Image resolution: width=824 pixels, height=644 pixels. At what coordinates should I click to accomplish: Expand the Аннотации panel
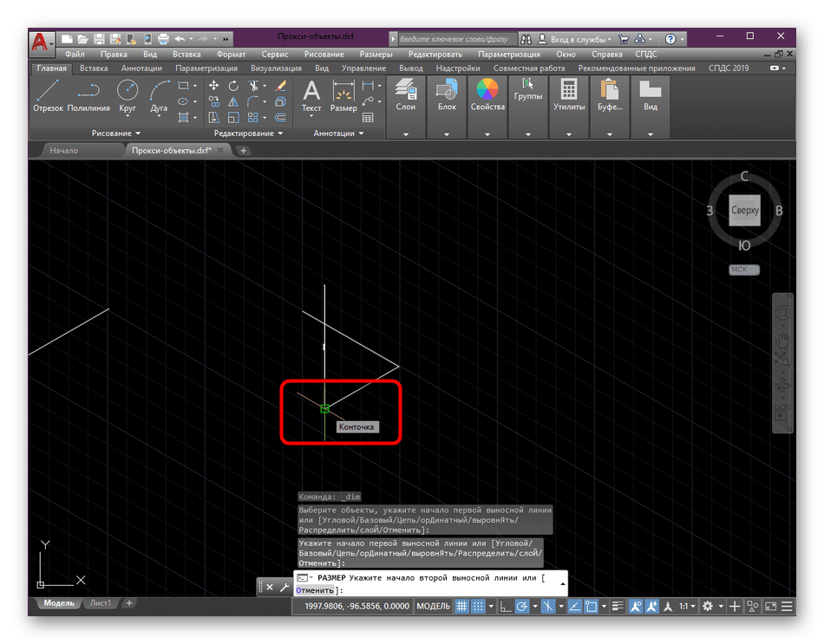(338, 133)
